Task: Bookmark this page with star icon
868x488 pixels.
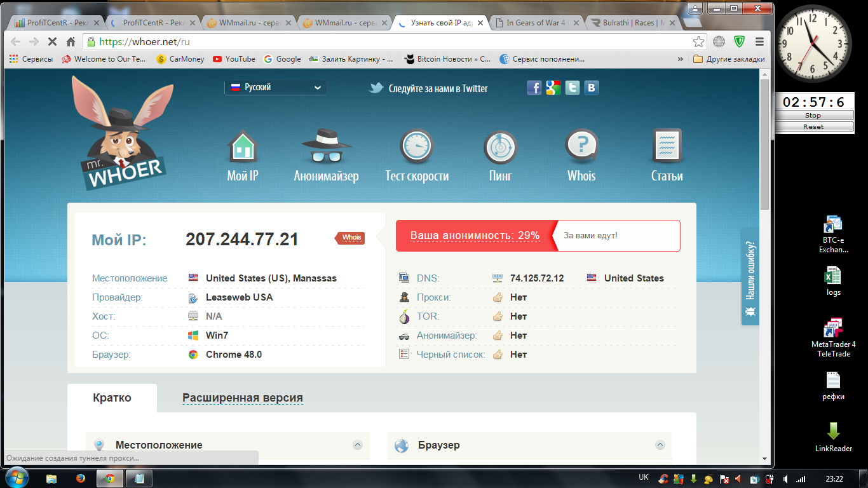Action: click(x=699, y=42)
